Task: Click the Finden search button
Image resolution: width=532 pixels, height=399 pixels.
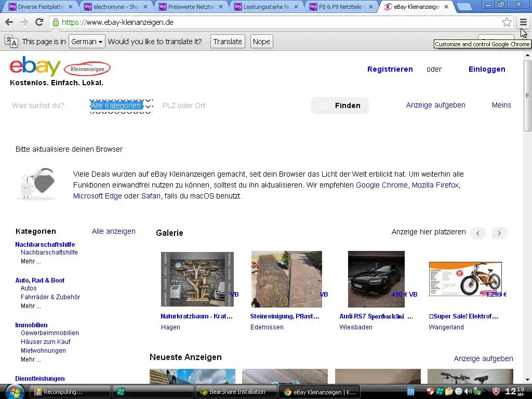Action: (340, 105)
